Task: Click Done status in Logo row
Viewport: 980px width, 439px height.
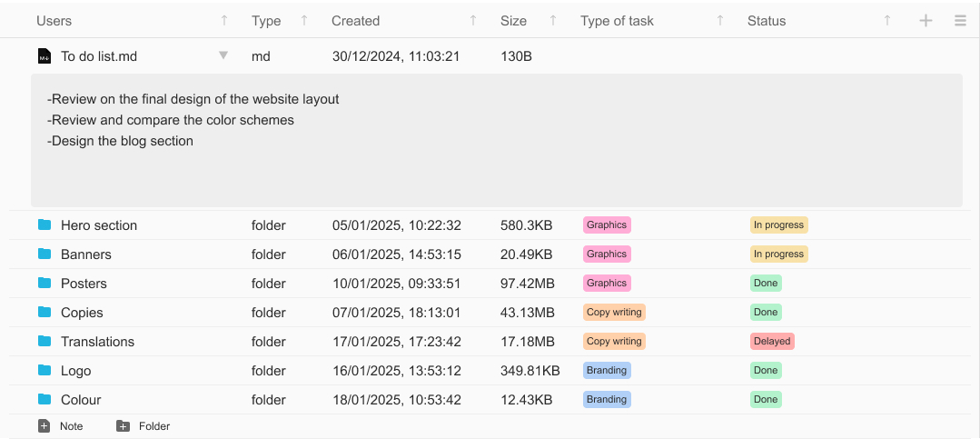Action: click(766, 370)
